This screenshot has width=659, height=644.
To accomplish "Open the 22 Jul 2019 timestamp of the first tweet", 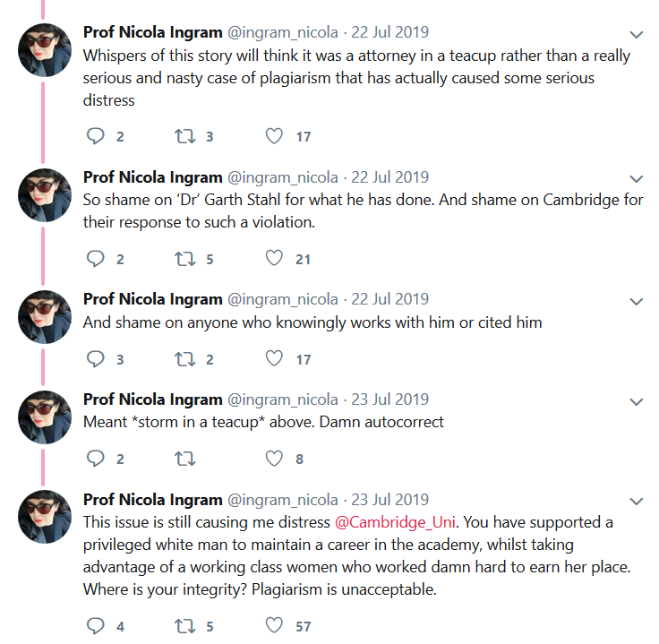I will click(x=389, y=33).
